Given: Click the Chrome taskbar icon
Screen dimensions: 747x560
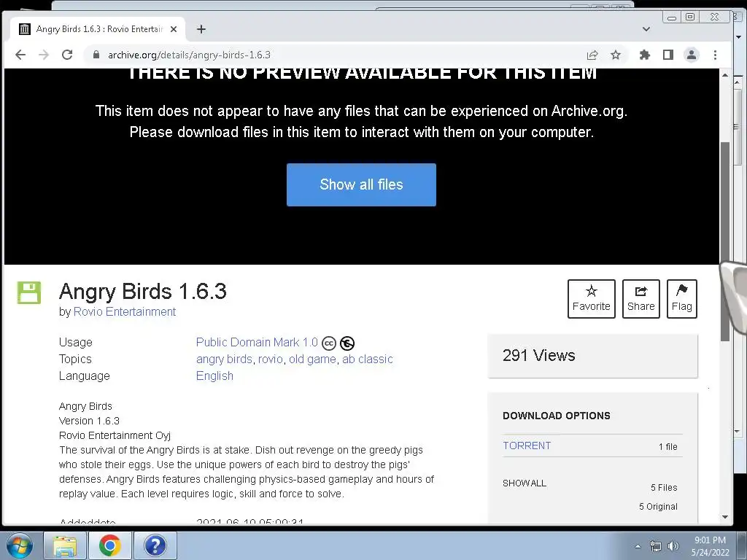Looking at the screenshot, I should 110,545.
